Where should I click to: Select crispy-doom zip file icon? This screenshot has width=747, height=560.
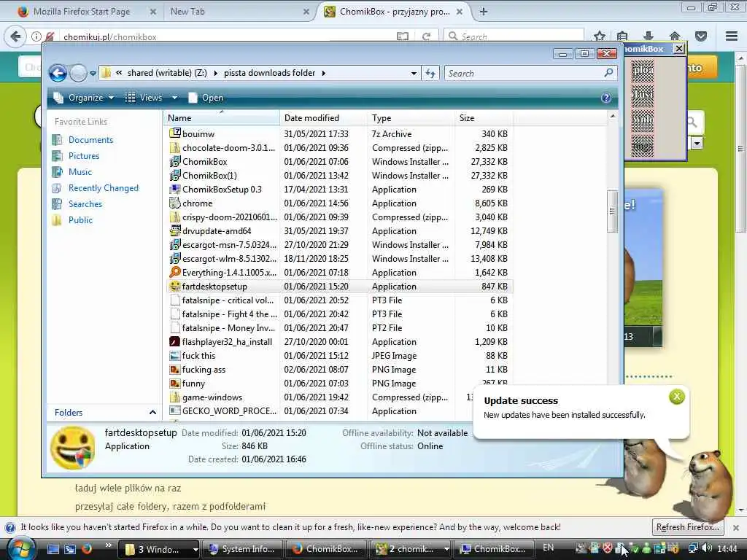pos(175,217)
